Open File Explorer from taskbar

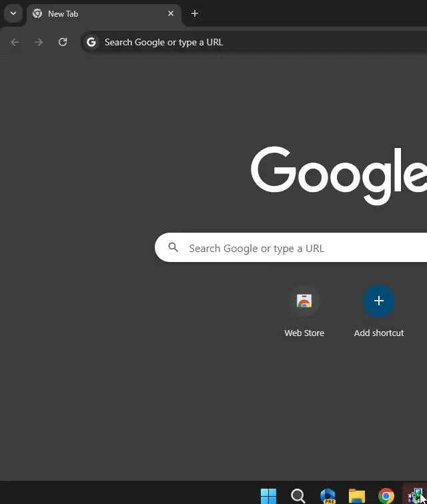357,495
